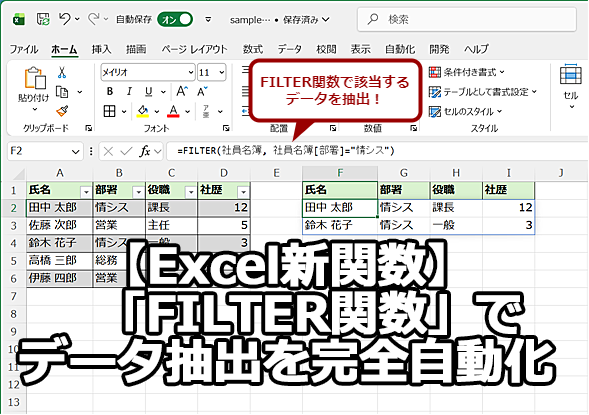Click the Name Box showing F2
The height and width of the screenshot is (415, 589).
[45, 151]
